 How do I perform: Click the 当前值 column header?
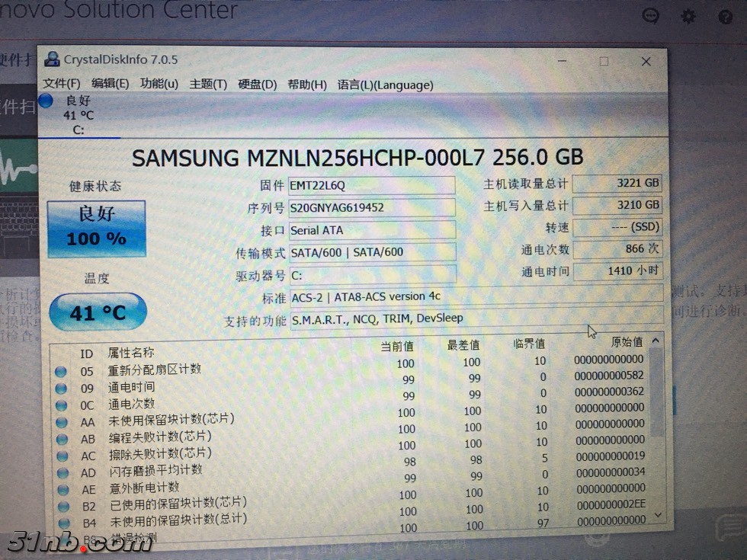click(397, 346)
